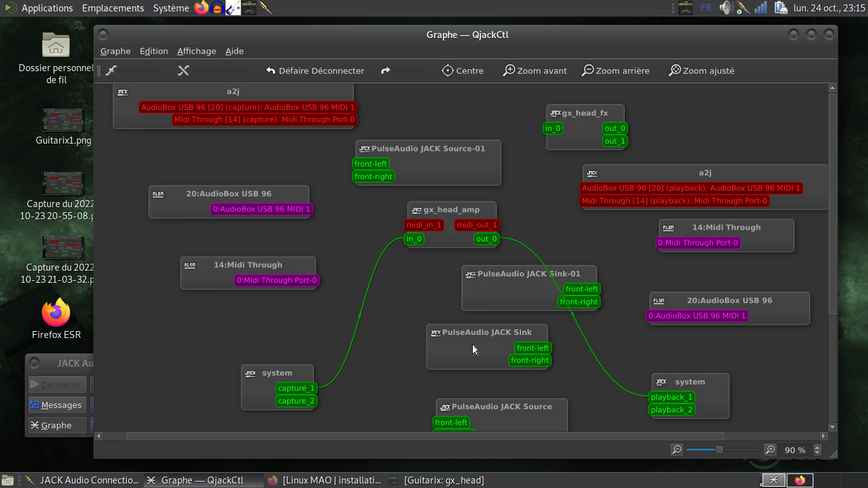
Task: Click the zoom slider handle
Action: tap(719, 450)
